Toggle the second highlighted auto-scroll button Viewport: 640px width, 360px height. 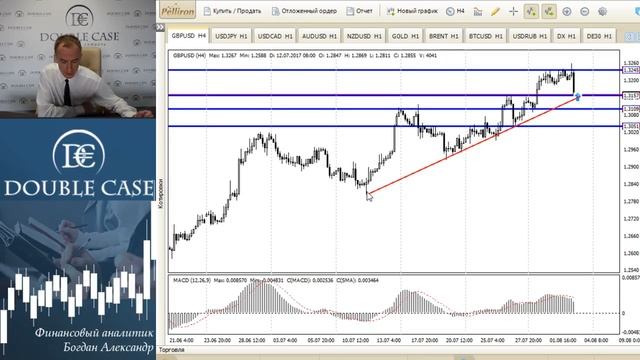(549, 11)
